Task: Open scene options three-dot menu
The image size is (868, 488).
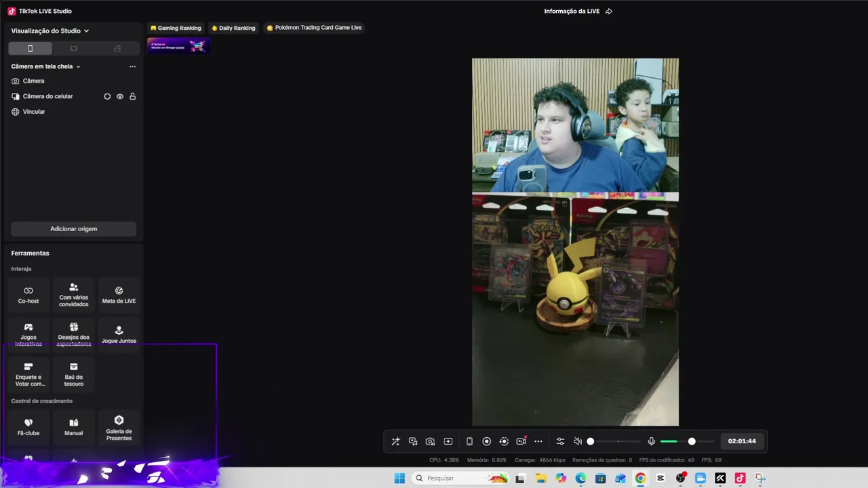Action: [132, 66]
